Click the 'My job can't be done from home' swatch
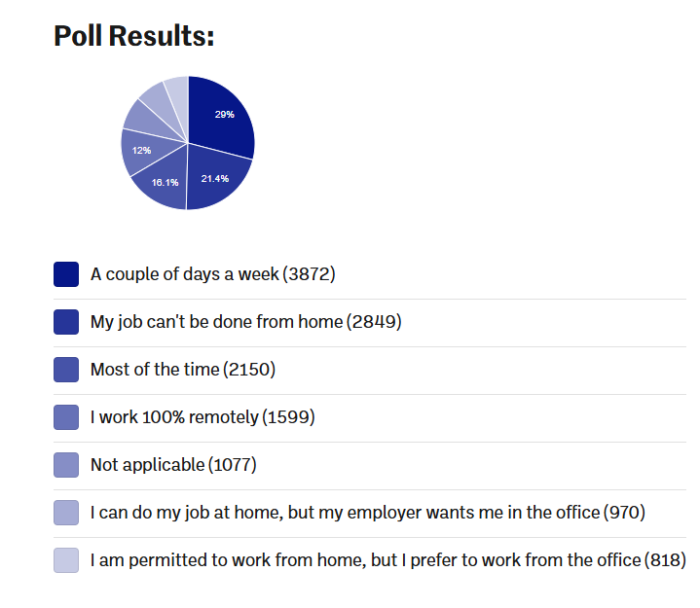 tap(66, 322)
